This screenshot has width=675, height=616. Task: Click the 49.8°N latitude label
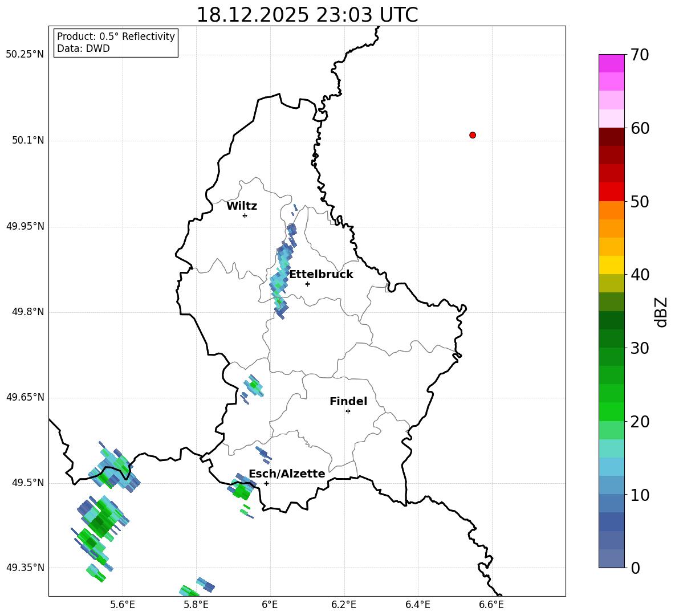click(28, 312)
